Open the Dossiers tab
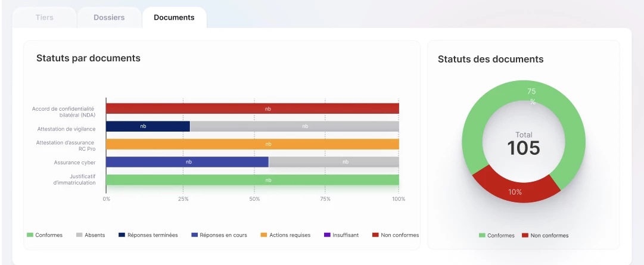The width and height of the screenshot is (644, 265). [109, 17]
